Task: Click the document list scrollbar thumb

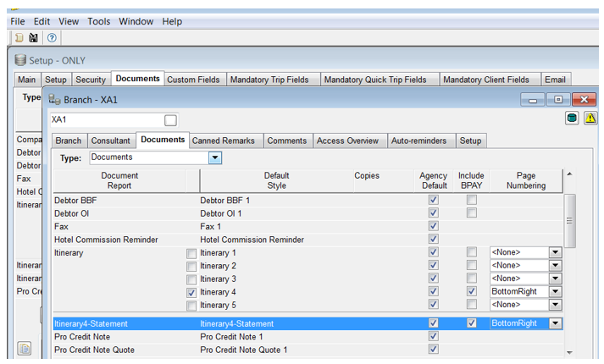Action: 570,221
